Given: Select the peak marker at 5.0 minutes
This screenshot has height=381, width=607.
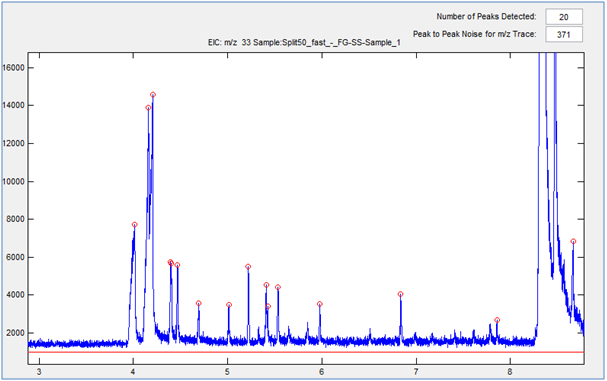Looking at the screenshot, I should tap(229, 305).
